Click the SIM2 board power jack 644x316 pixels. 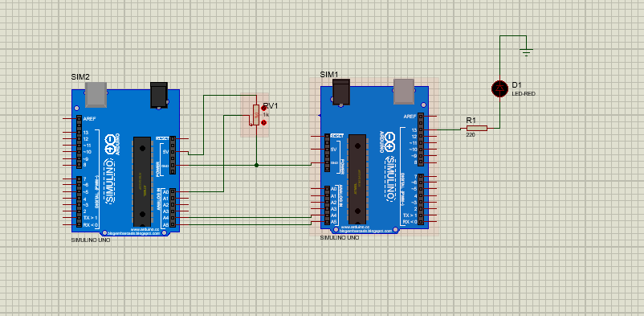pos(159,95)
